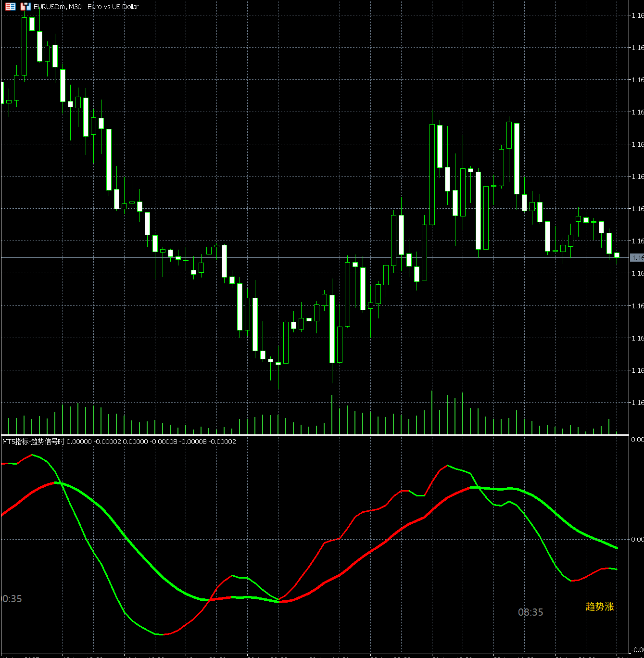This screenshot has height=658, width=644.
Task: Click the grey current price tag on axis
Action: point(637,258)
